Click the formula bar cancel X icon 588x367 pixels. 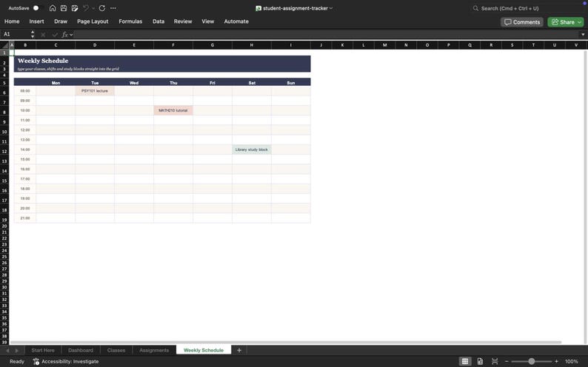[x=43, y=35]
